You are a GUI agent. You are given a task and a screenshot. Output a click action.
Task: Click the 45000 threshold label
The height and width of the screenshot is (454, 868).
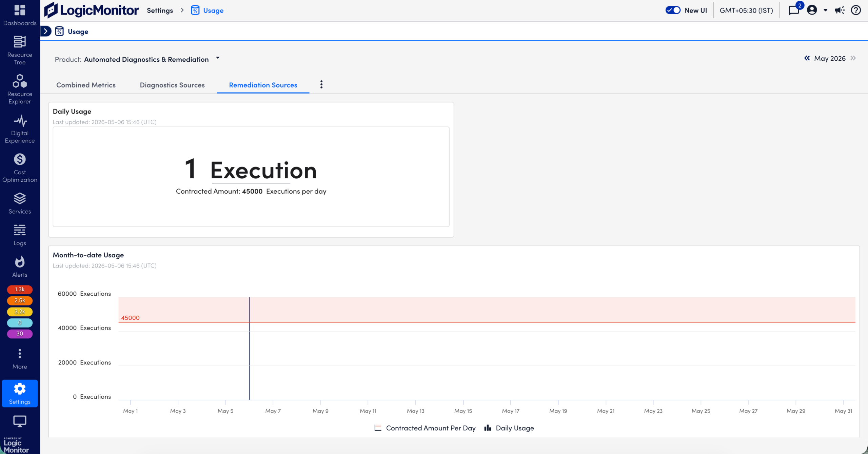[130, 318]
